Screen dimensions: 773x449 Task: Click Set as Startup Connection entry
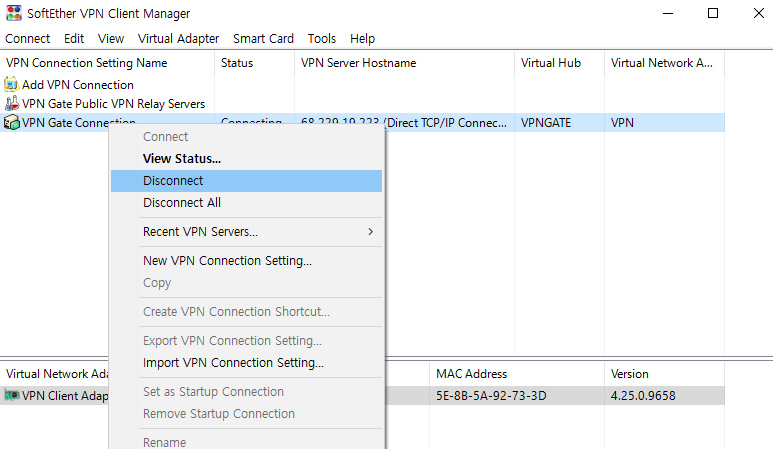[x=246, y=392]
